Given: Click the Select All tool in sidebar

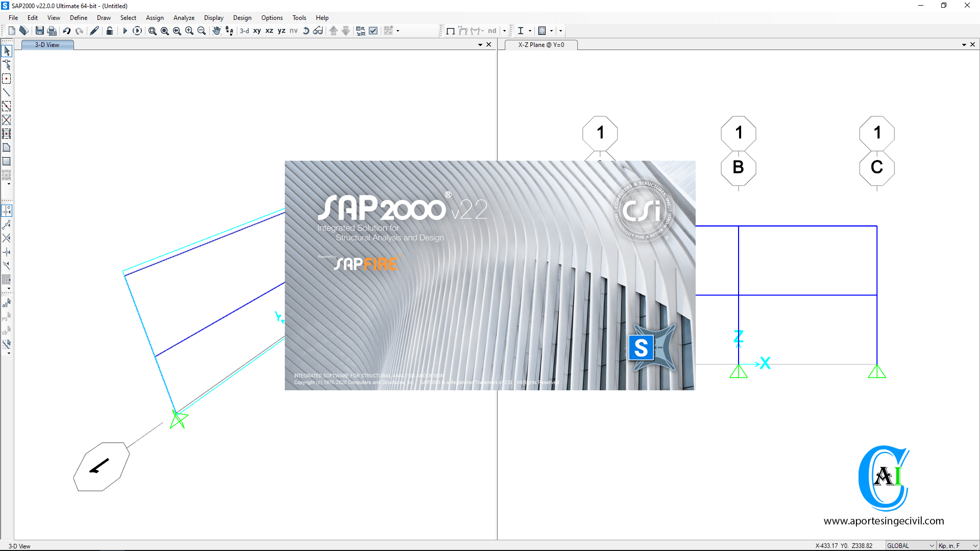Looking at the screenshot, I should pos(7,304).
